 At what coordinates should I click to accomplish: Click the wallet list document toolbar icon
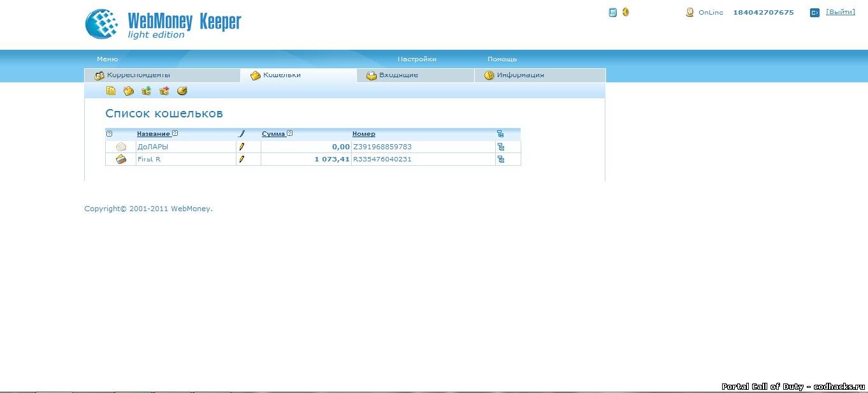coord(111,91)
